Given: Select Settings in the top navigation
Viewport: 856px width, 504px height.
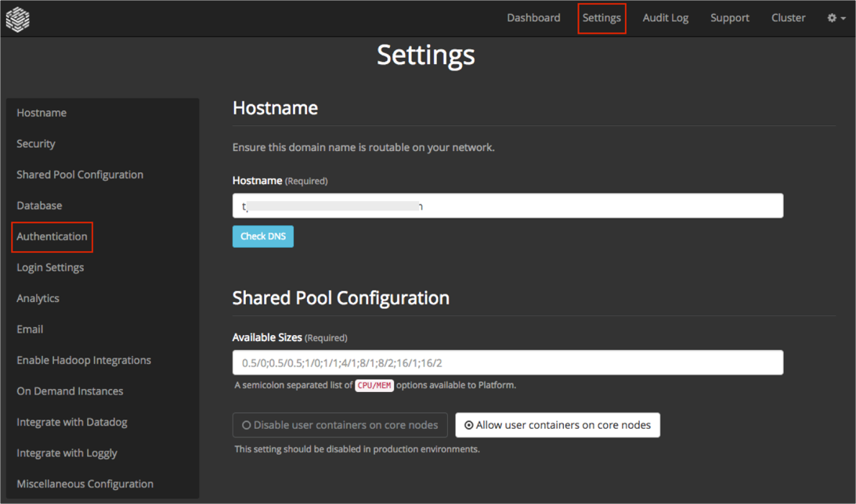Looking at the screenshot, I should [x=601, y=18].
